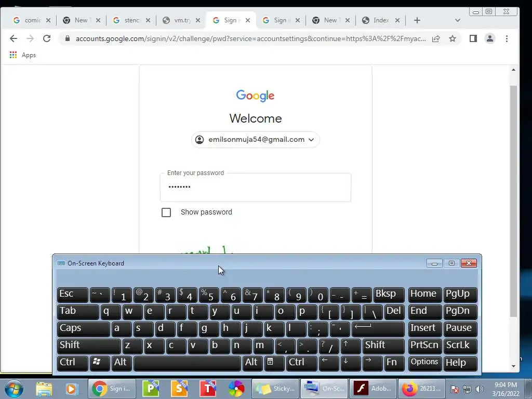Image resolution: width=532 pixels, height=399 pixels.
Task: Click the clock showing 9:04 PM
Action: coord(506,389)
